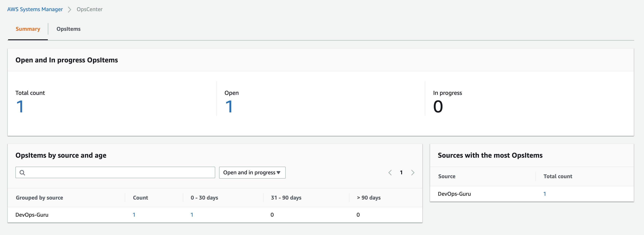Viewport: 644px width, 235px height.
Task: Switch to the OpsItems tab
Action: click(x=68, y=29)
